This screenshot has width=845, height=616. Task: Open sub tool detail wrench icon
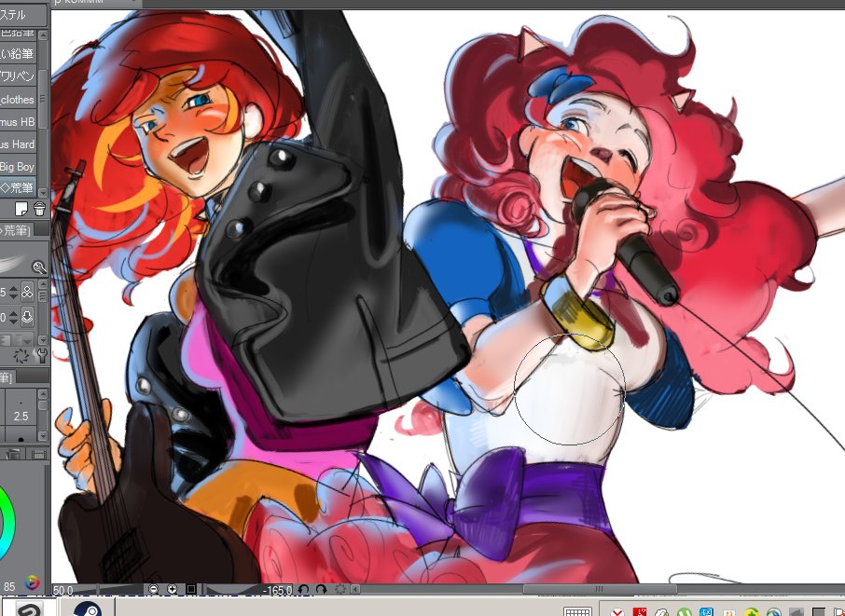click(40, 355)
